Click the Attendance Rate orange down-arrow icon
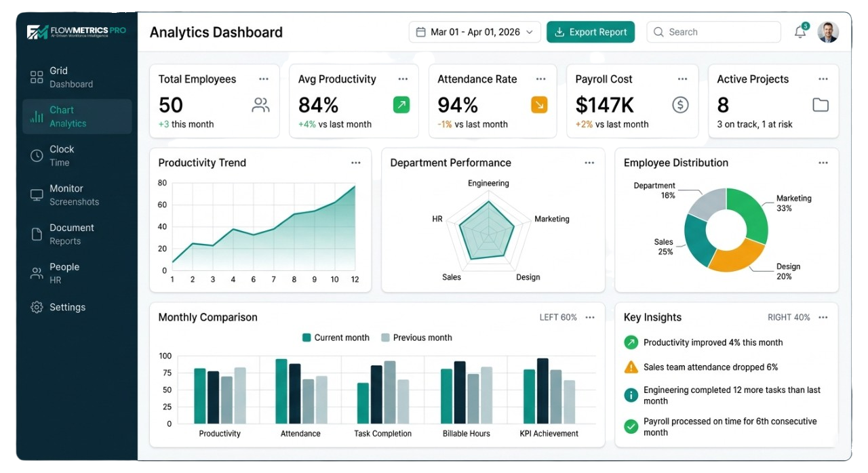This screenshot has height=473, width=868. tap(539, 105)
